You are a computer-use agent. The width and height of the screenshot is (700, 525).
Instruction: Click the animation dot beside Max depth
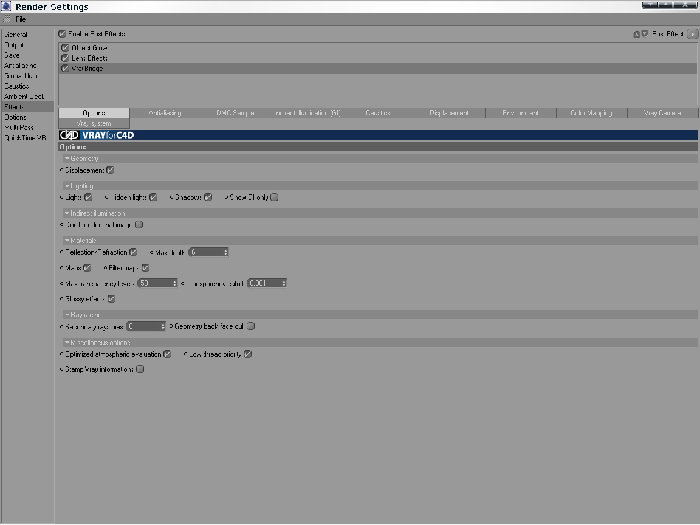tap(152, 253)
